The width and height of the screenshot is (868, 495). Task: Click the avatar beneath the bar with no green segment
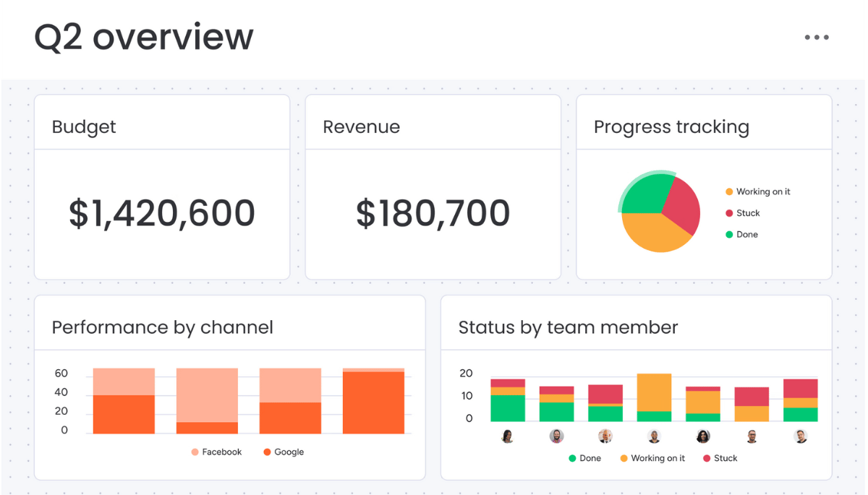tap(752, 436)
